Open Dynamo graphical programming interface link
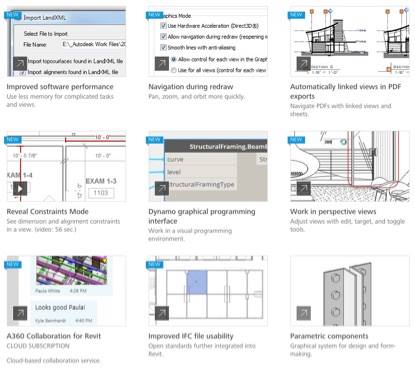This screenshot has width=415, height=371. [202, 216]
